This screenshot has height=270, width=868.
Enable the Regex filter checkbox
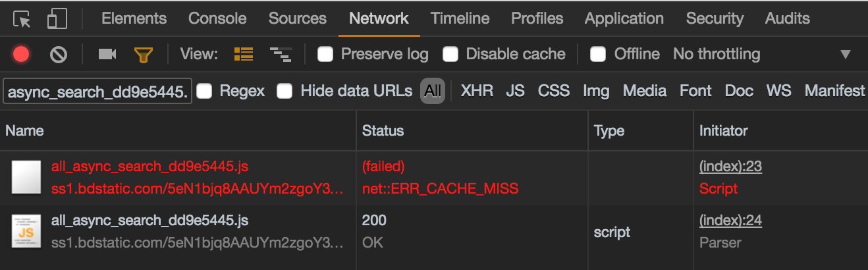[205, 91]
